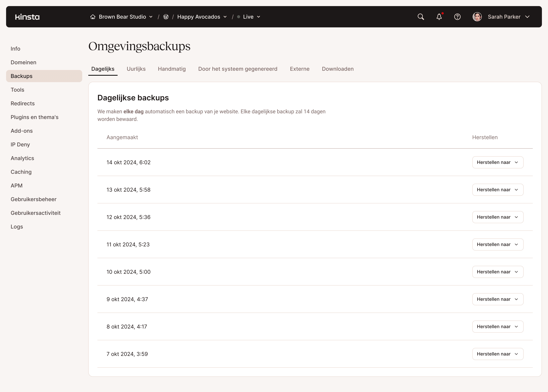Click the search icon in the top bar
Screen dimensions: 548x392
(421, 17)
